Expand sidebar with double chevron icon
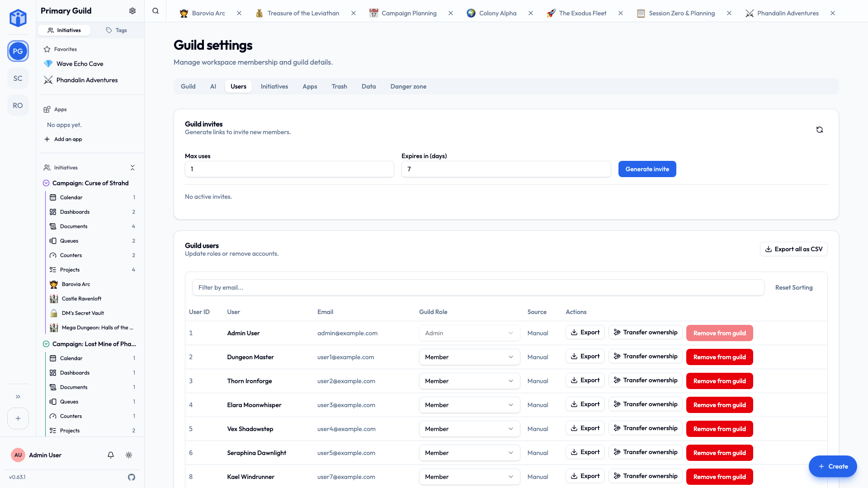This screenshot has width=868, height=488. click(x=18, y=397)
